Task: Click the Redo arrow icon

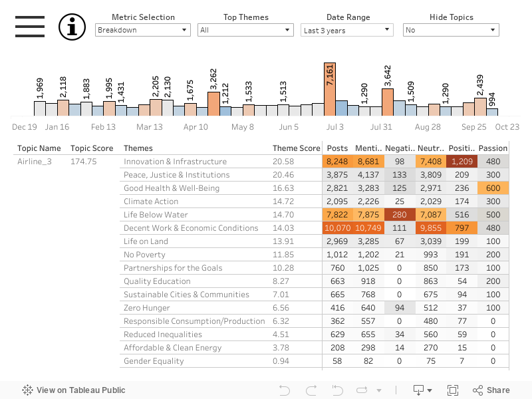Action: [311, 390]
